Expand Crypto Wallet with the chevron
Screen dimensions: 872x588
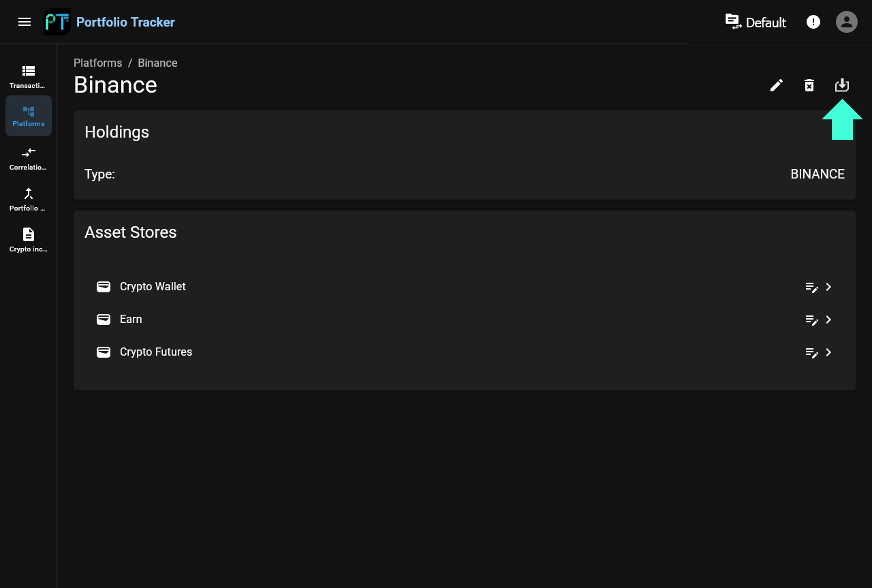tap(829, 287)
